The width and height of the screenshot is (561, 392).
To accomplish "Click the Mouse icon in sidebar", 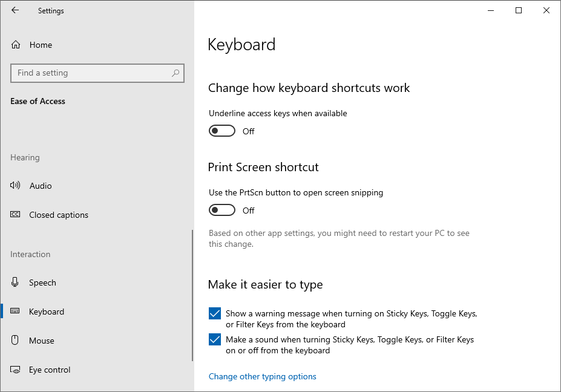I will (15, 340).
